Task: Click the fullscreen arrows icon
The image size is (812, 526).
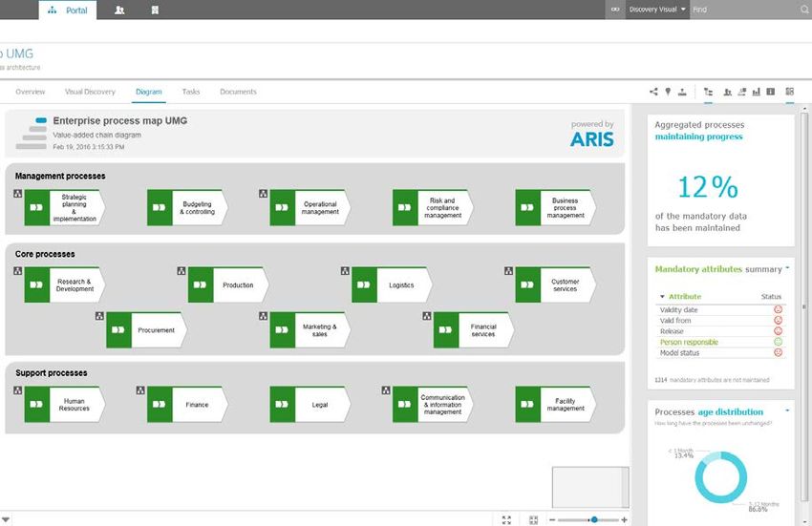Action: [x=506, y=519]
